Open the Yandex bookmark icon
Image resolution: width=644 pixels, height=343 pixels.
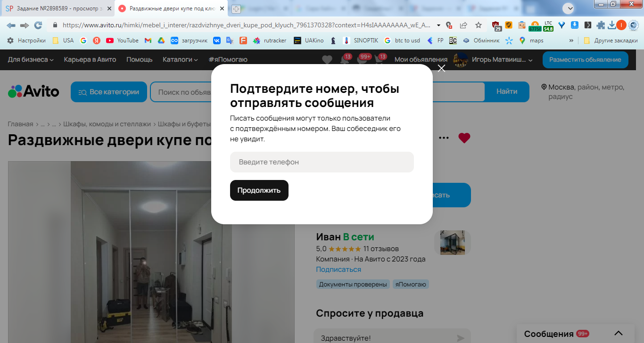96,41
